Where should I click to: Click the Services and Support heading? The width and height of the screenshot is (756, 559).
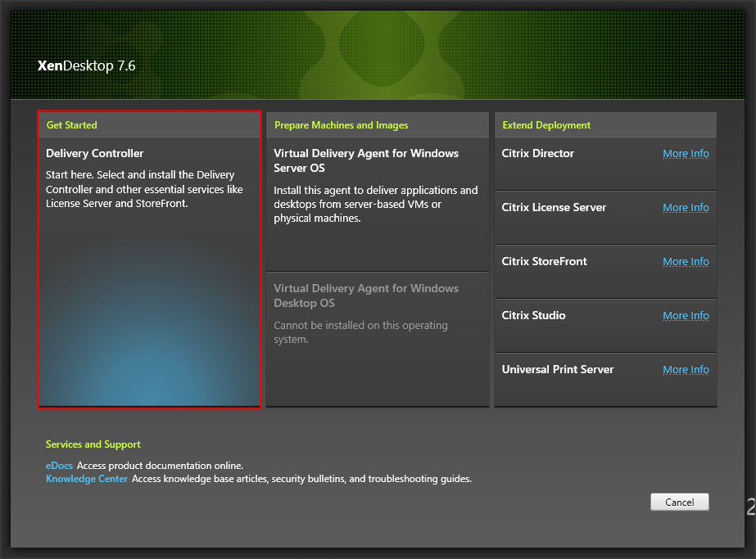[x=93, y=444]
